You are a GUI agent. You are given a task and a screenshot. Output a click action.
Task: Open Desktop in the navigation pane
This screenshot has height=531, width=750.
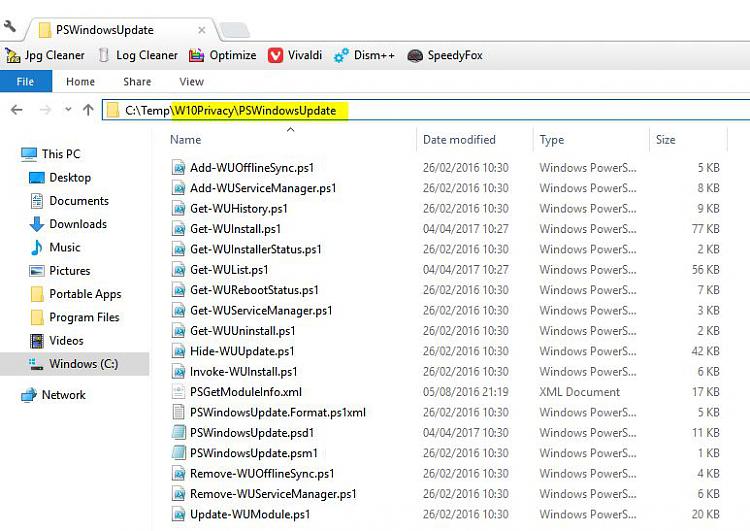coord(60,177)
